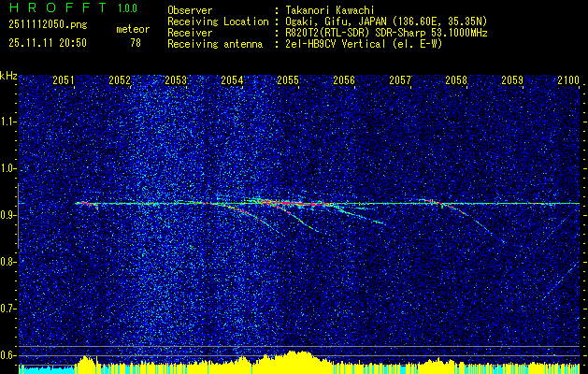Click the cyan amplitude section at bottom left
The height and width of the screenshot is (374, 588).
click(47, 370)
